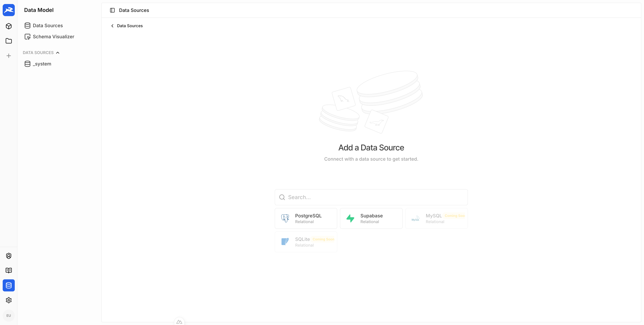Open the settings gear icon
This screenshot has width=644, height=325.
click(x=9, y=300)
